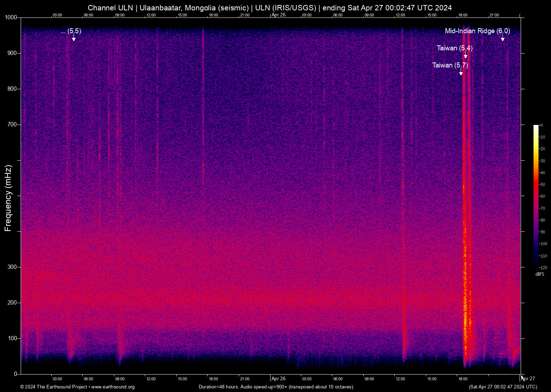551x392 pixels.
Task: Select the 'Mid-Indian Ridge (6.0)' event label
Action: point(477,31)
